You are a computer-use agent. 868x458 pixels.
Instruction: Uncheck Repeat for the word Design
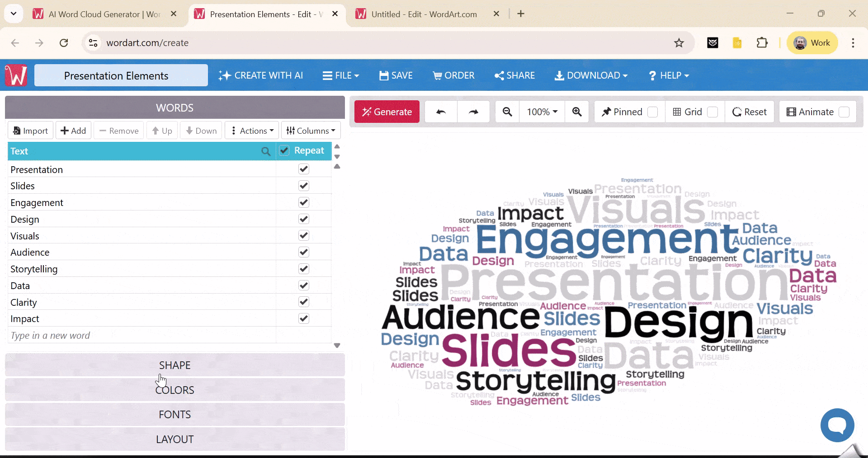(304, 219)
